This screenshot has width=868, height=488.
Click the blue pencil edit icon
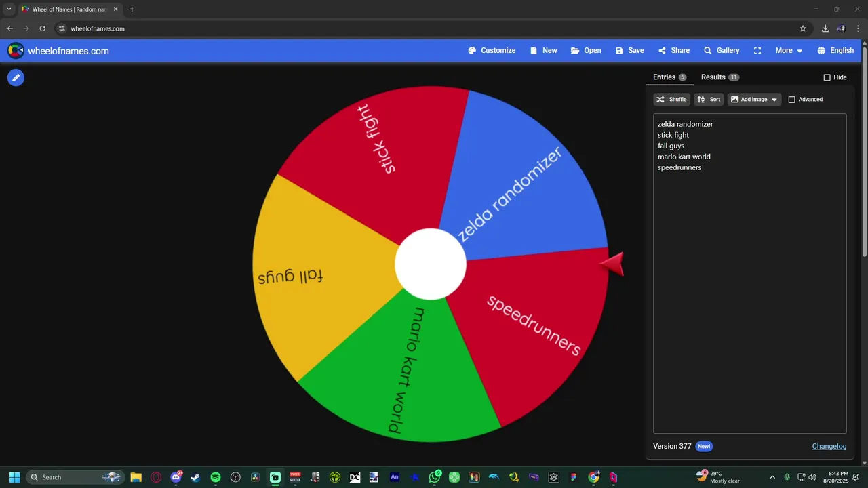16,78
